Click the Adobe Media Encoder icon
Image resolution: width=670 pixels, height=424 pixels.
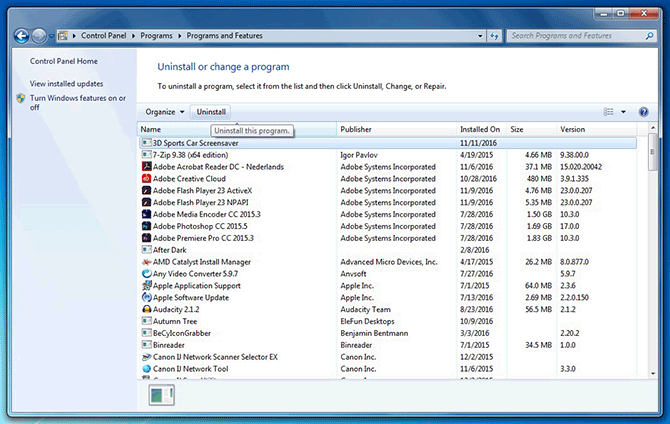(x=147, y=214)
